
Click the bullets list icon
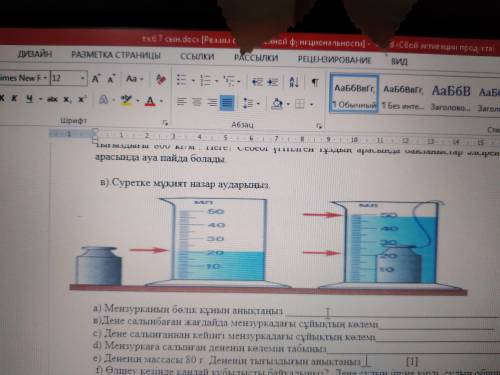[182, 80]
